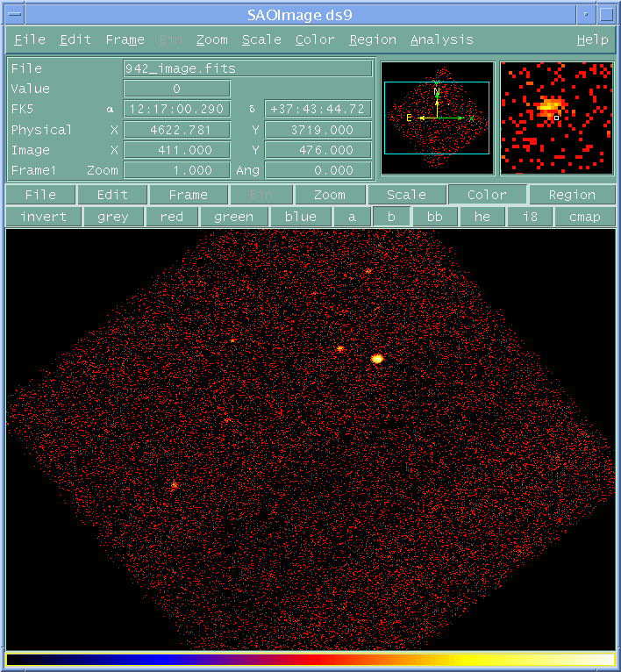Select the he colormap
Viewport: 621px width, 672px height.
(x=482, y=217)
